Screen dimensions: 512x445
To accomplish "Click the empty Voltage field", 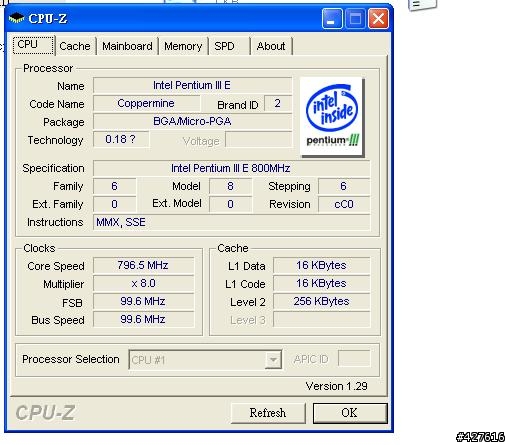I will (x=259, y=139).
